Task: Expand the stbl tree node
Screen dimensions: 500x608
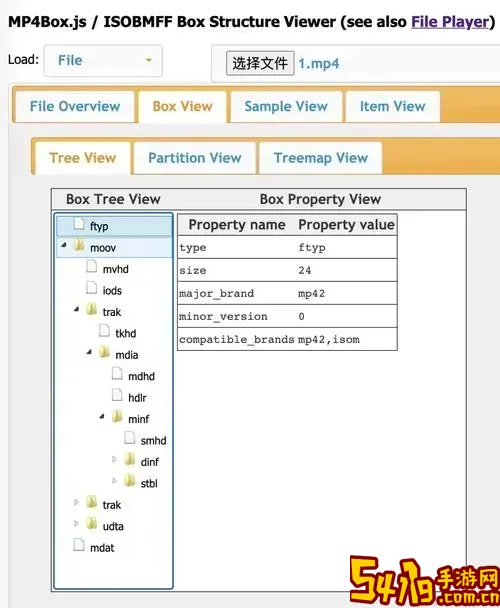Action: [114, 481]
